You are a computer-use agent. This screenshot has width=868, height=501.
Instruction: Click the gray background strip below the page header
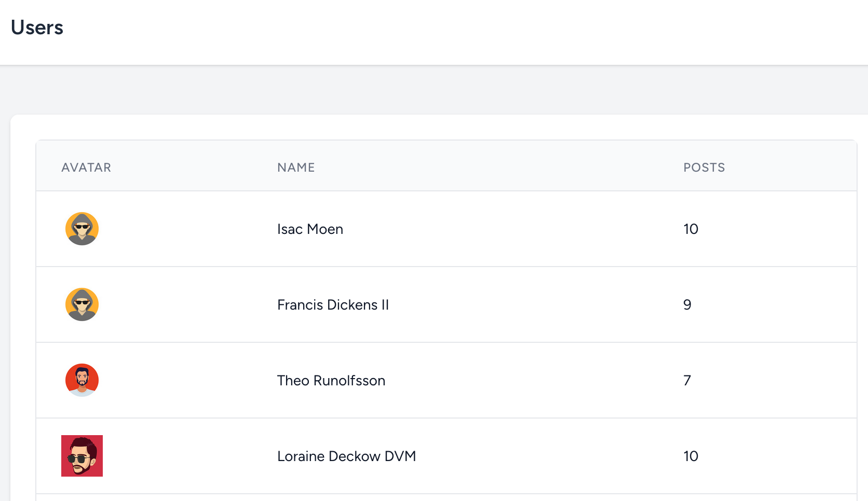coord(434,89)
